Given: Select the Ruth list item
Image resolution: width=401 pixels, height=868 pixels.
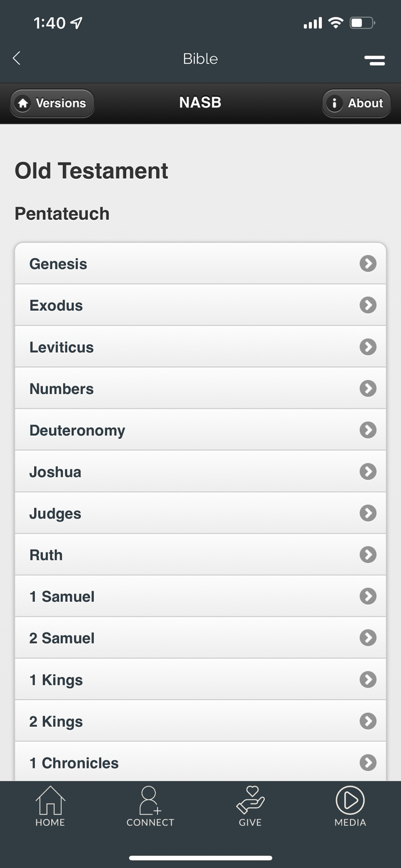Looking at the screenshot, I should tap(200, 555).
